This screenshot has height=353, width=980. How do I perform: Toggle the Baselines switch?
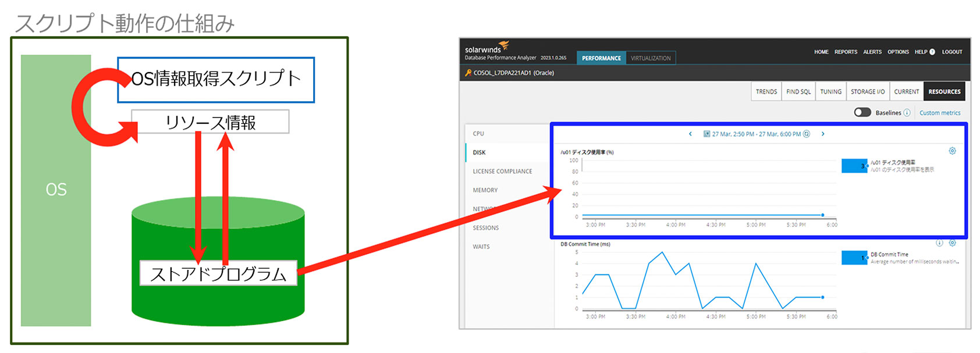coord(862,112)
